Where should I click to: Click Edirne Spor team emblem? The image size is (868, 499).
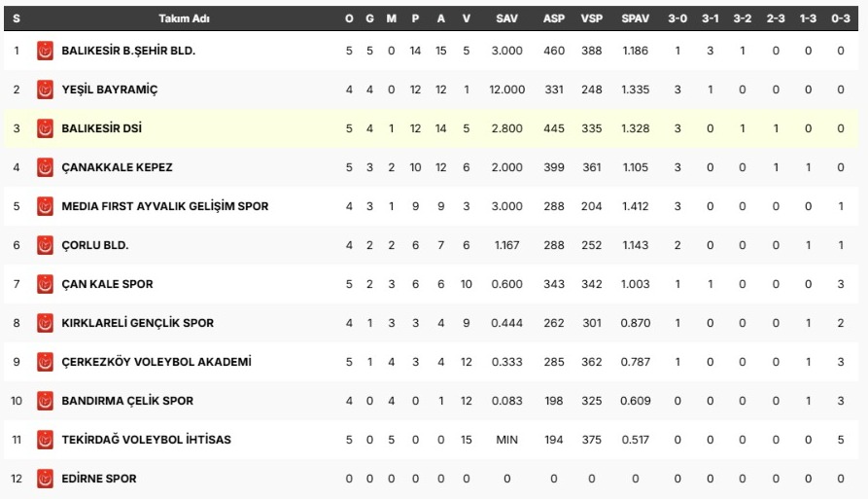(45, 479)
